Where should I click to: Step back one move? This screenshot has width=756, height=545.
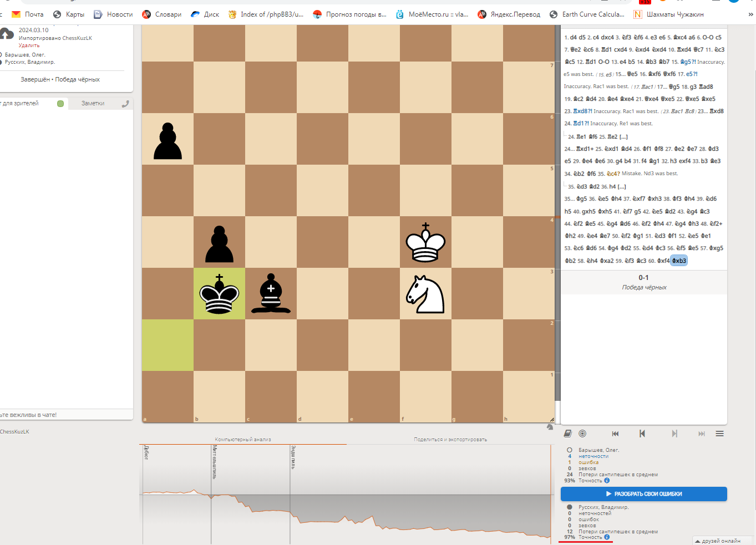coord(642,434)
